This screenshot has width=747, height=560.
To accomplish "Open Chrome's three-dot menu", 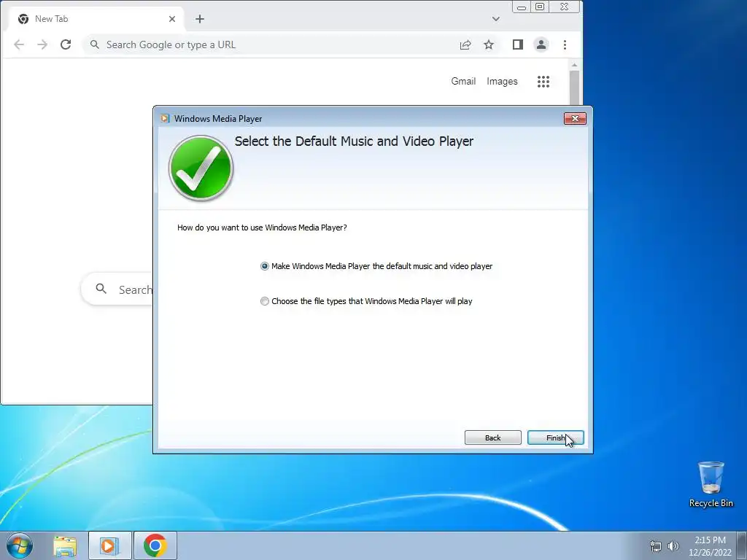I will (x=565, y=44).
